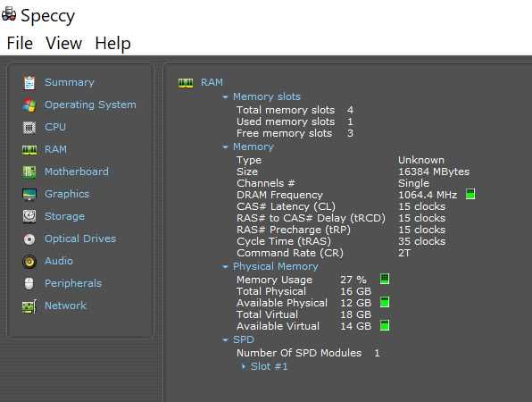The height and width of the screenshot is (402, 532).
Task: Click green graph icon beside Memory Usage
Action: (385, 279)
